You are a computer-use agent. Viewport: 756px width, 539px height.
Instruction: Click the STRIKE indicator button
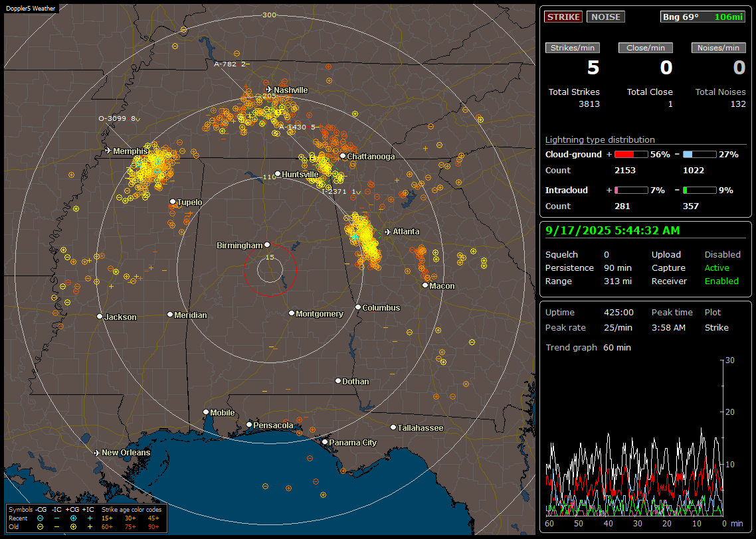click(x=563, y=17)
